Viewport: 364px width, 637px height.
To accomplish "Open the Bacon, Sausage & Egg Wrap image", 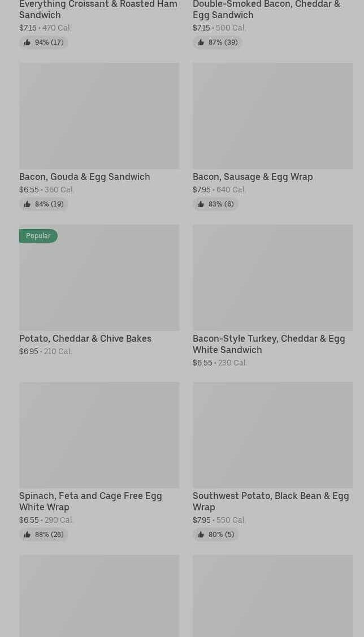I will (x=272, y=115).
